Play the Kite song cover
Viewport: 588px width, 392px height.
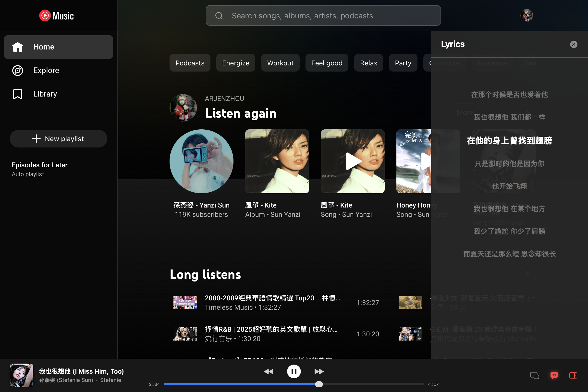353,161
